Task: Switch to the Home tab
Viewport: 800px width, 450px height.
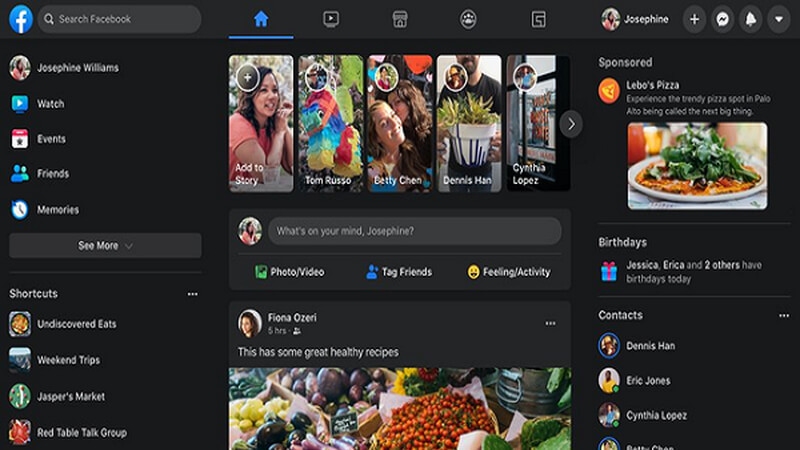Action: [x=261, y=19]
